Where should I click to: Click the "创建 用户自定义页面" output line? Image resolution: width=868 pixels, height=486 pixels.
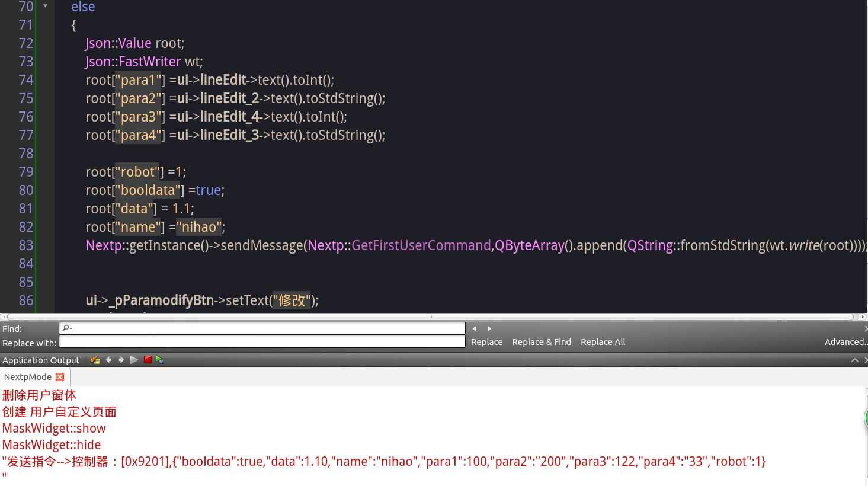click(59, 412)
